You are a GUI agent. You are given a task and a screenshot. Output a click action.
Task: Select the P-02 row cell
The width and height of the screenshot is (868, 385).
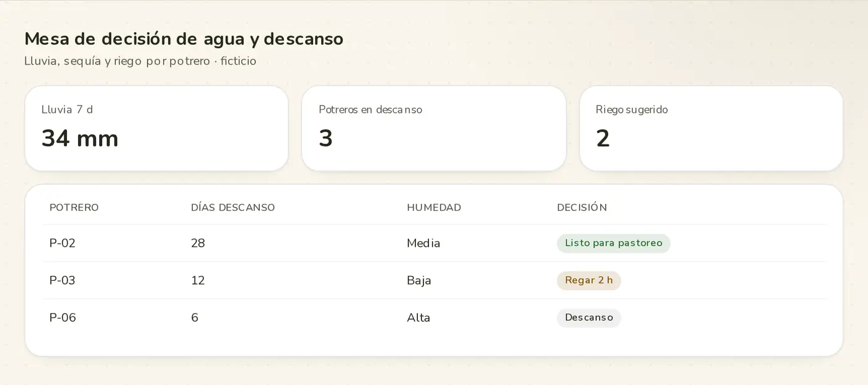(x=63, y=243)
